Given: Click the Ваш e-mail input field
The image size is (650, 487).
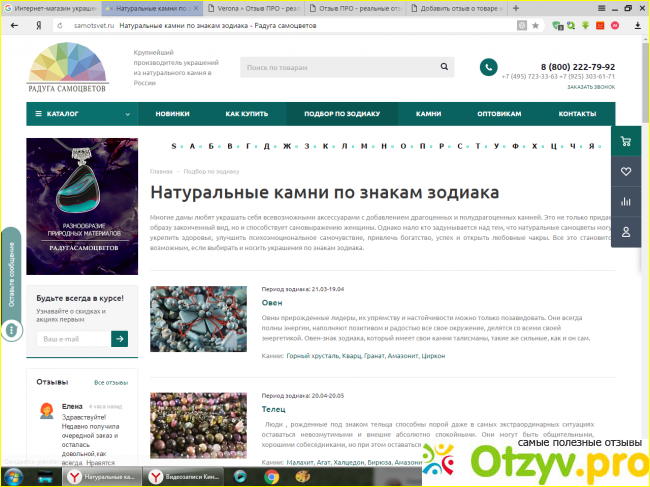Looking at the screenshot, I should coord(73,339).
